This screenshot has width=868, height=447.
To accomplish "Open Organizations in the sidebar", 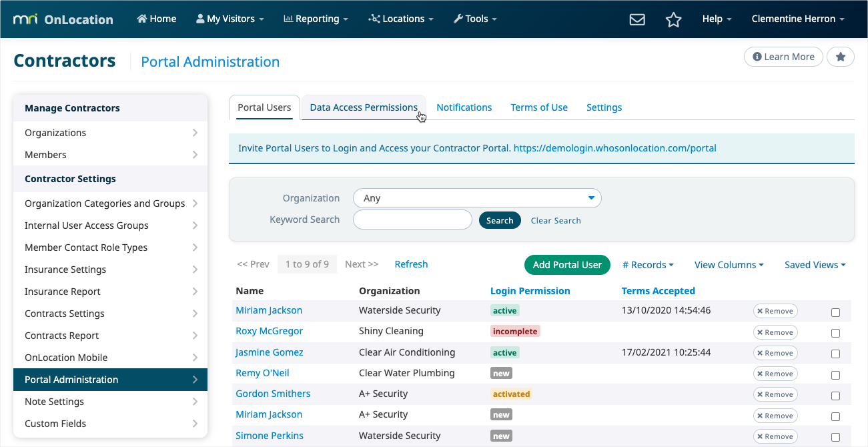I will coord(110,133).
